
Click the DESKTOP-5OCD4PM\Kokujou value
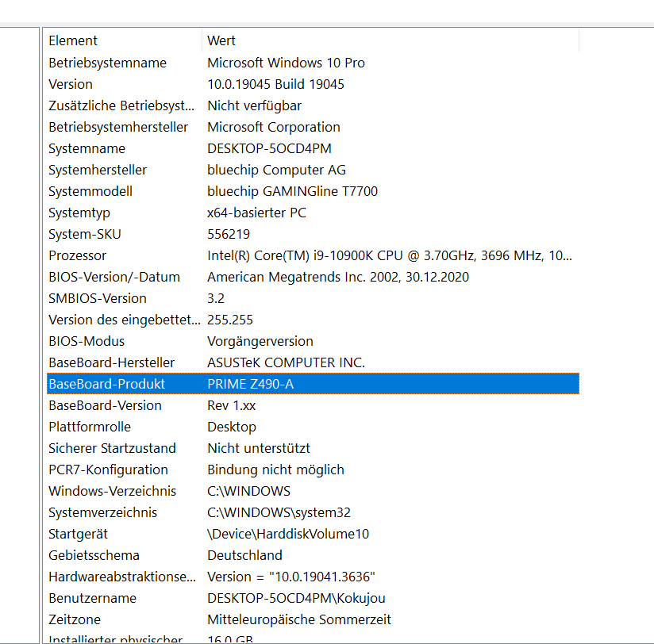296,598
